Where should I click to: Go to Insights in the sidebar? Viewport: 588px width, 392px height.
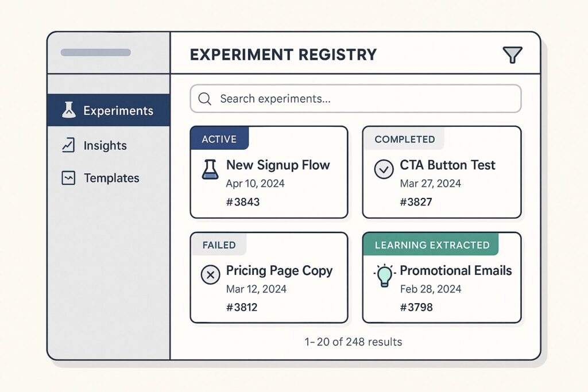[x=105, y=145]
